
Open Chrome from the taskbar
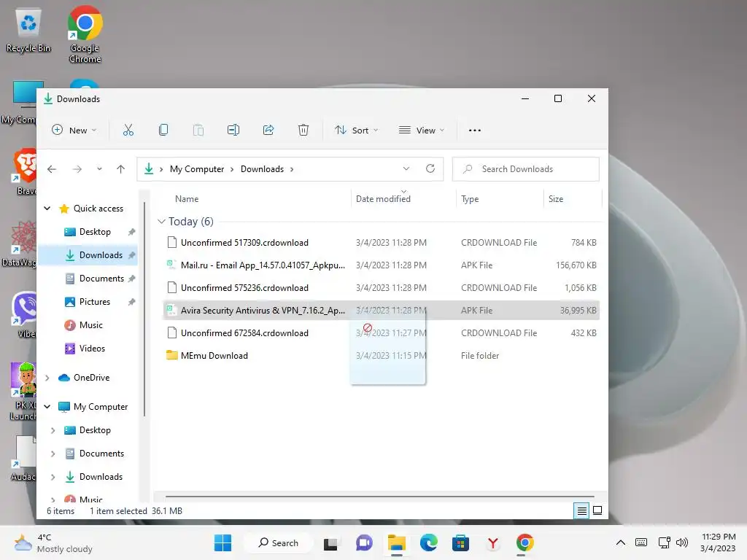pos(525,542)
